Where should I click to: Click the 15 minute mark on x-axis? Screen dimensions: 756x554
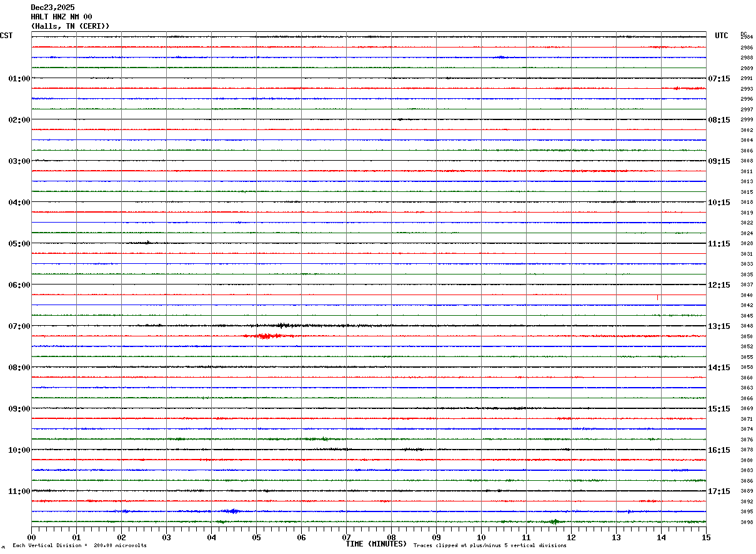coord(705,537)
